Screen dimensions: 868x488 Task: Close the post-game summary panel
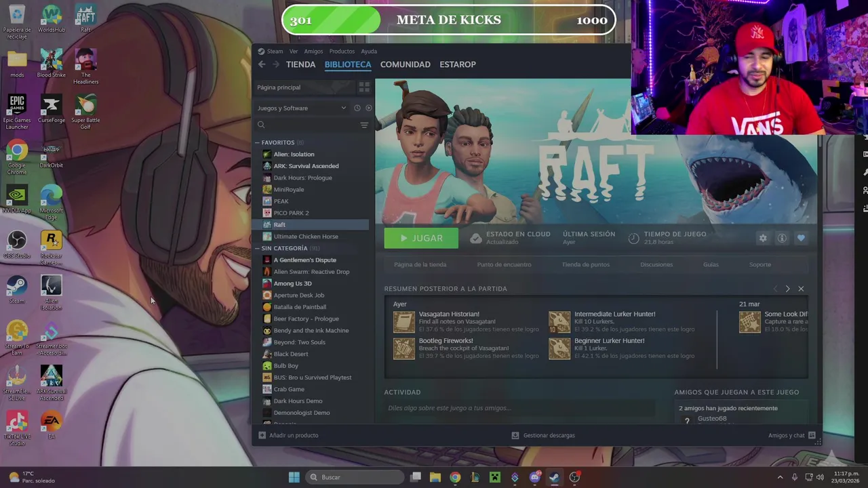click(801, 289)
